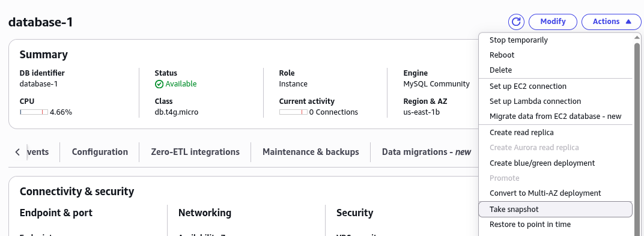
Task: Click the MySQL Community engine value
Action: click(436, 84)
